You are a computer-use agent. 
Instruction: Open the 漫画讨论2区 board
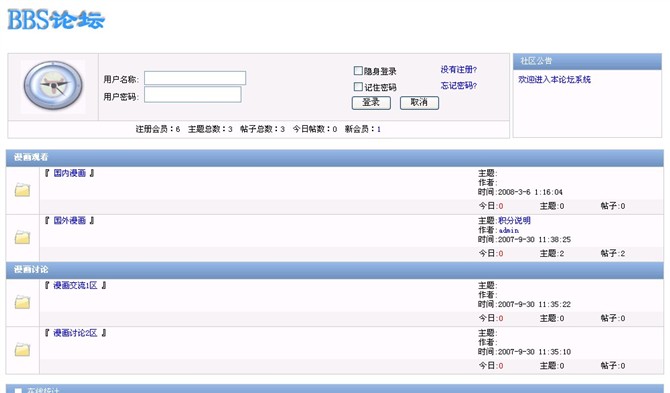pos(75,333)
